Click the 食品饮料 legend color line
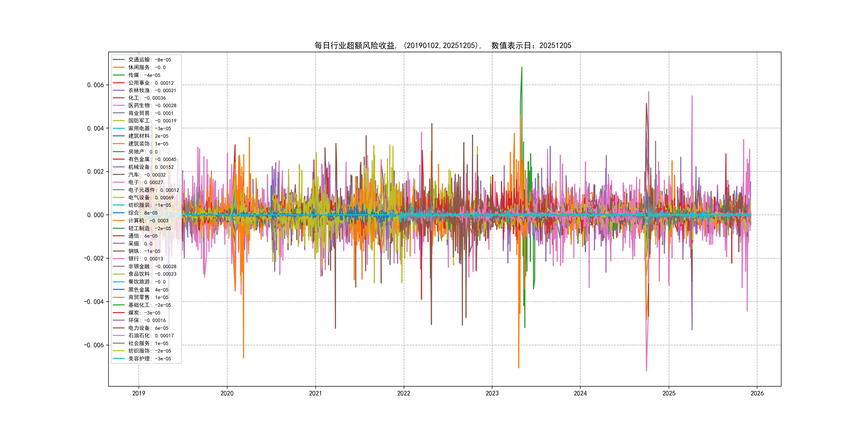The image size is (868, 434). click(119, 274)
